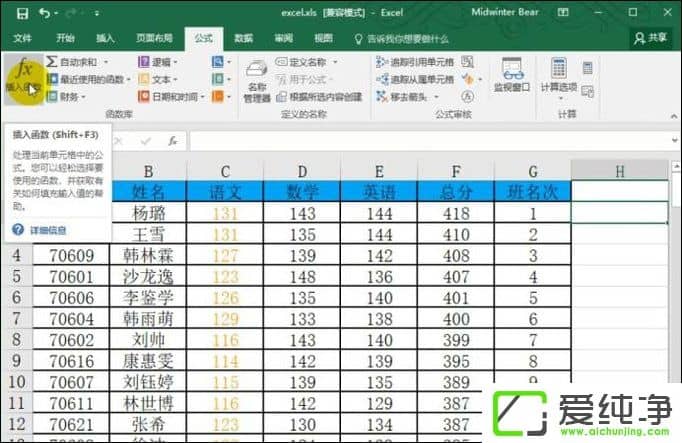The image size is (682, 443).
Task: Expand the AutoSum dropdown arrow
Action: point(106,62)
